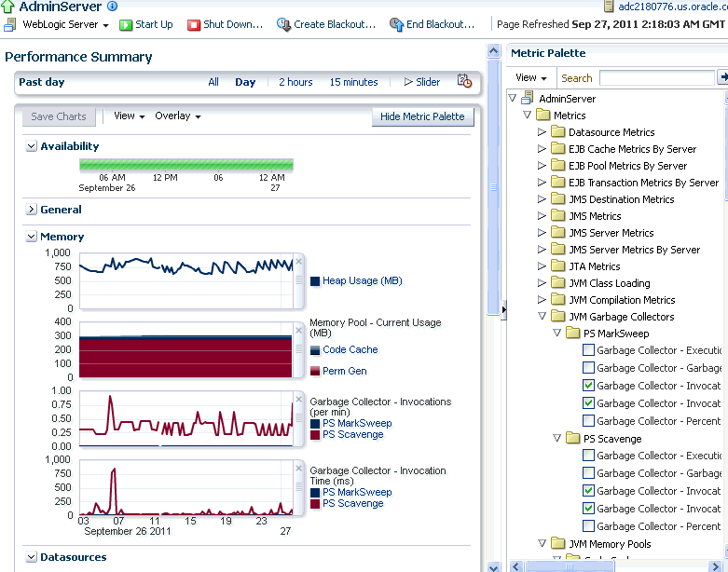Close the Memory Pool Current Usage chart

(x=299, y=331)
